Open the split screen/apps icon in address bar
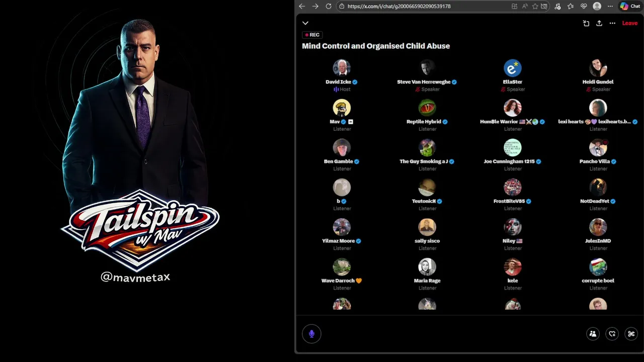Viewport: 644px width, 362px height. pos(514,6)
